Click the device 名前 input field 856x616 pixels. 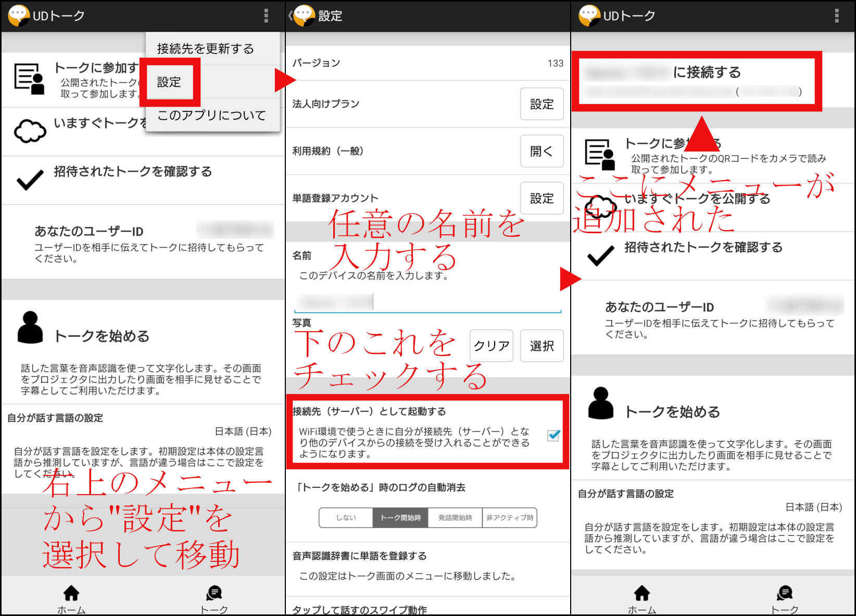428,302
